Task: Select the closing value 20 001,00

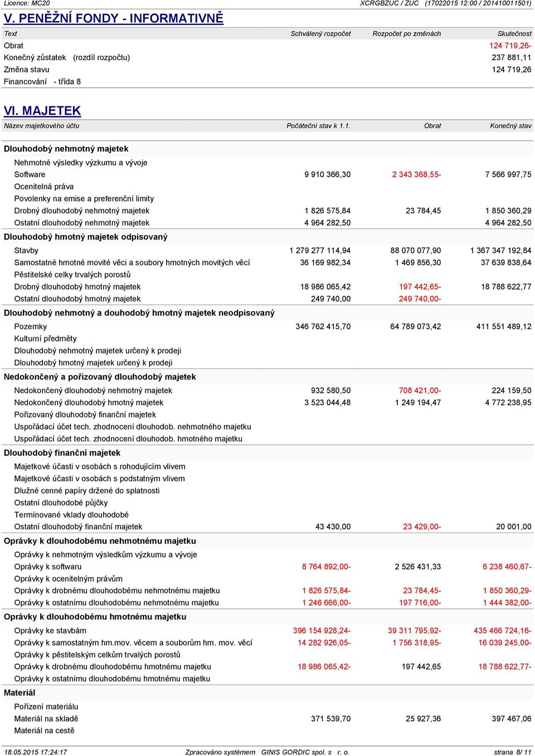Action: [514, 526]
